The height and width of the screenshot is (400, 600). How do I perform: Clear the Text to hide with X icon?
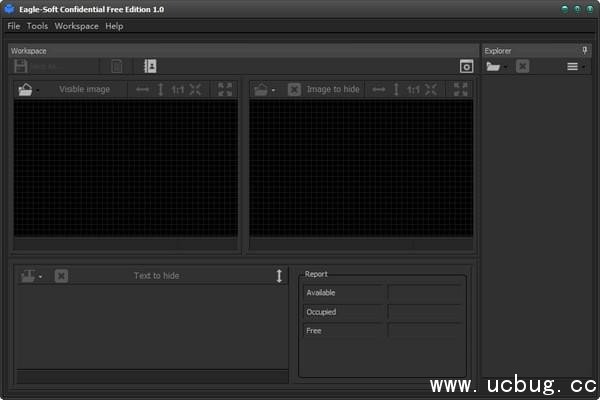[x=61, y=276]
